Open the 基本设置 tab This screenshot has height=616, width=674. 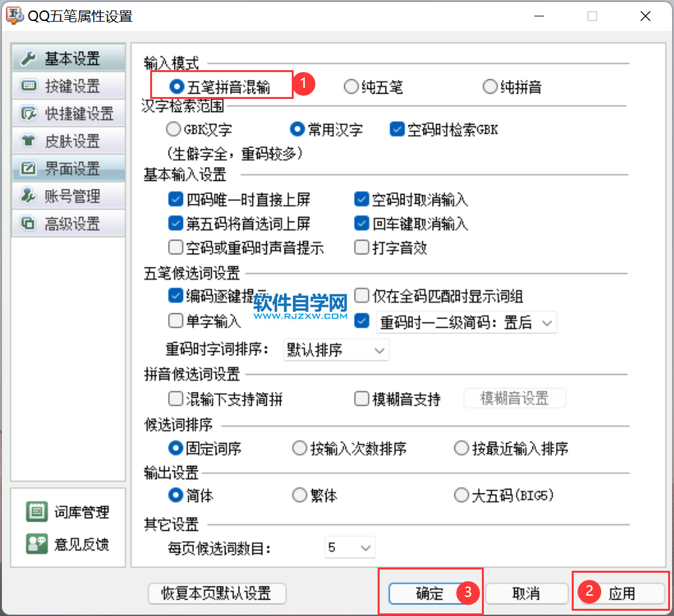point(69,58)
